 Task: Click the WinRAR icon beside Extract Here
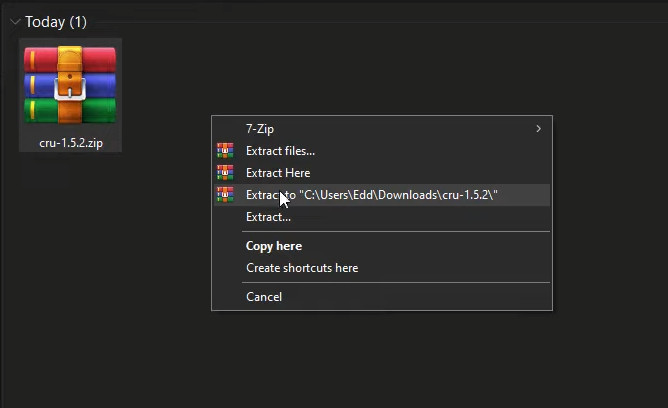(225, 173)
